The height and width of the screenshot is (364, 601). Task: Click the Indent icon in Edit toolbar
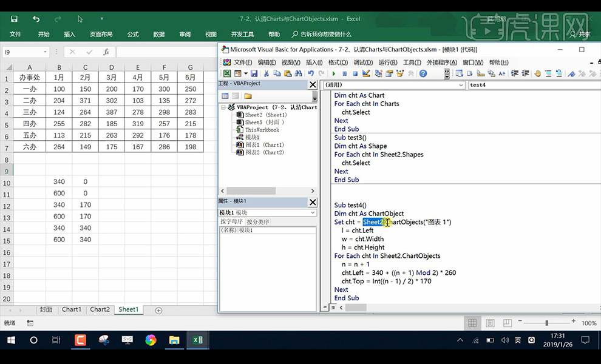[x=515, y=73]
